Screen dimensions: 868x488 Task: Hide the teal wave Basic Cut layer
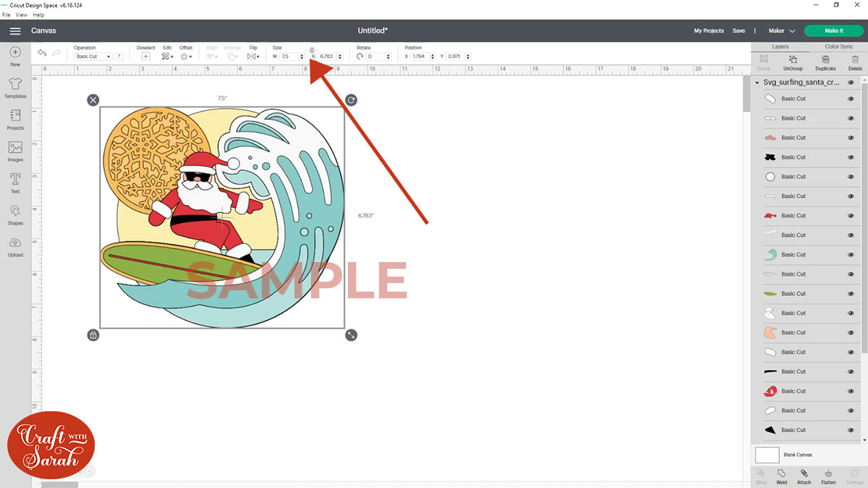[x=851, y=255]
